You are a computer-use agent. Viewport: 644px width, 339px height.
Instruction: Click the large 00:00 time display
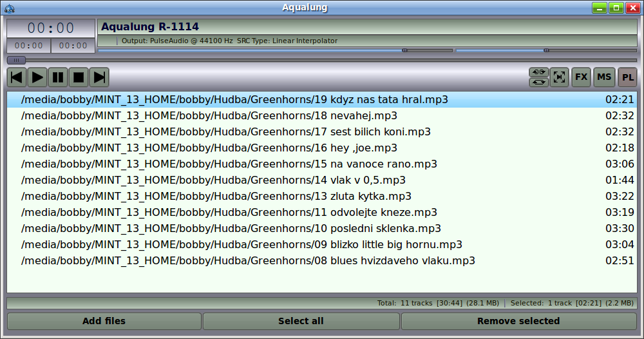(51, 28)
